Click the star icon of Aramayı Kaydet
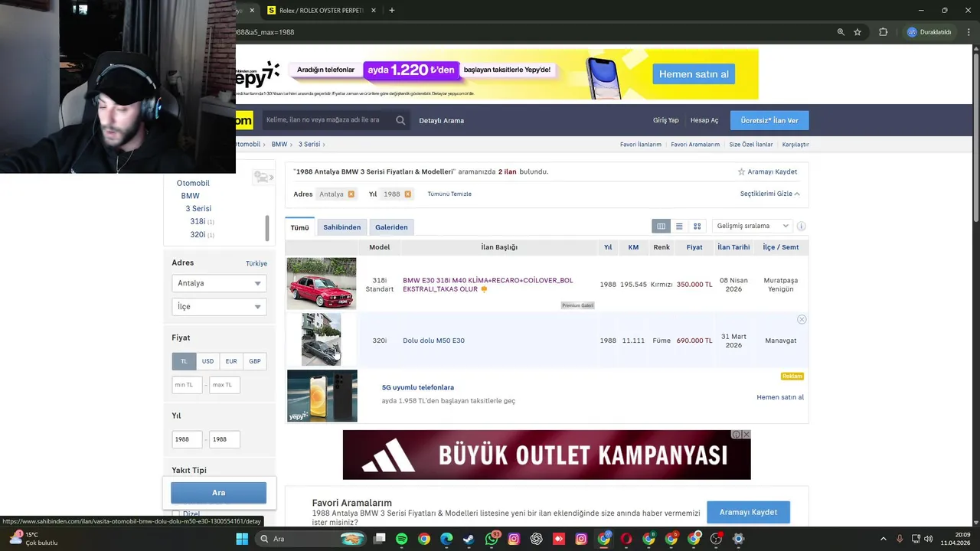Viewport: 980px width, 551px height. click(741, 172)
